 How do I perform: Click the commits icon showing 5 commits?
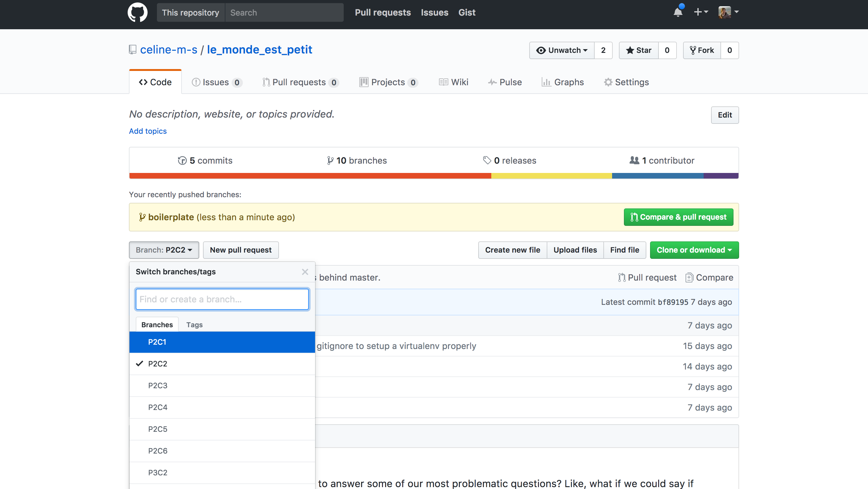(182, 160)
